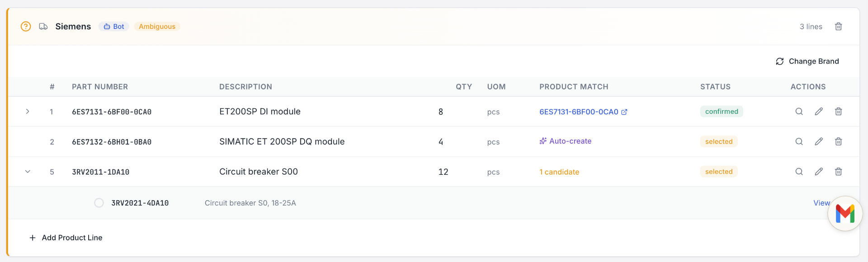Open the Gmail floating icon
The width and height of the screenshot is (868, 262).
(844, 214)
